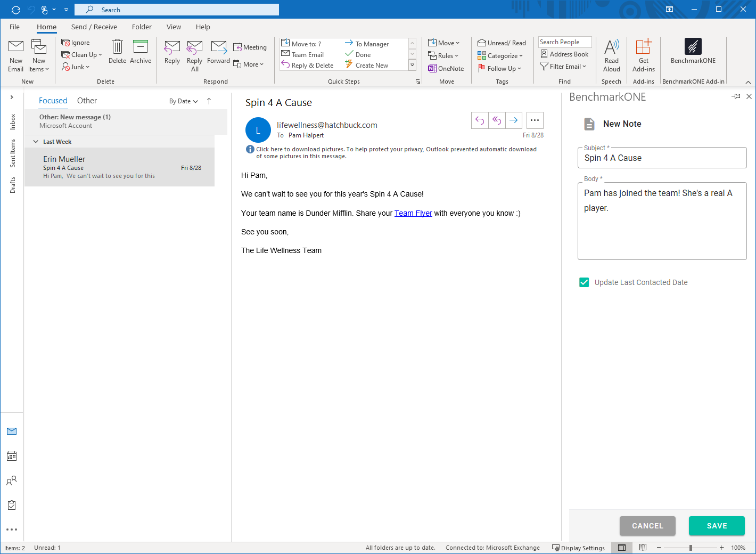Cancel the new note
The width and height of the screenshot is (756, 554).
[647, 526]
